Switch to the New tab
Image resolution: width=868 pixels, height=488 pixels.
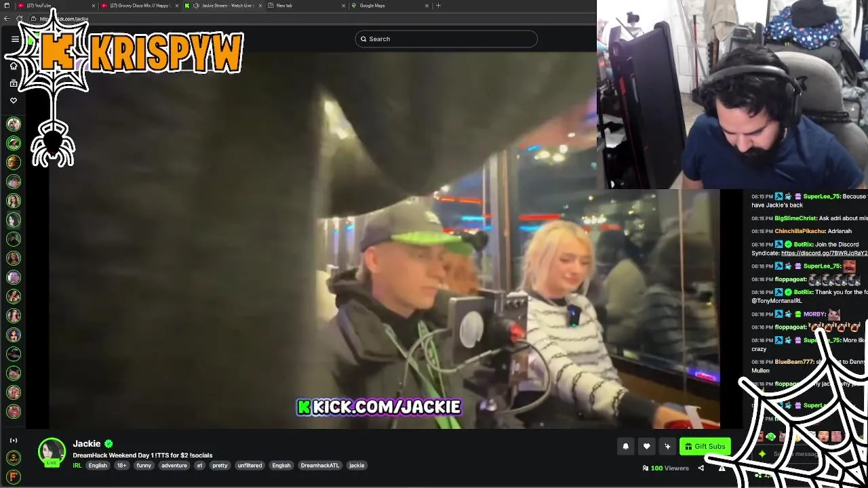(x=305, y=5)
